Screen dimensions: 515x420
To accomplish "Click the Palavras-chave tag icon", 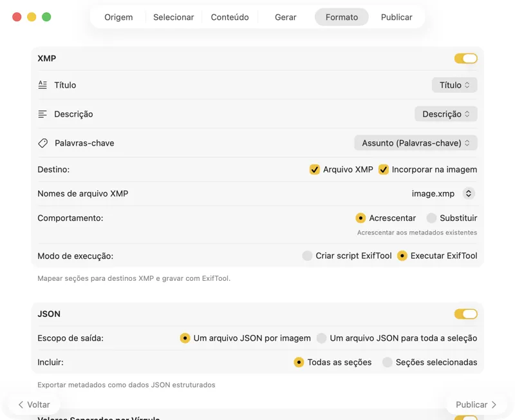I will click(x=42, y=142).
